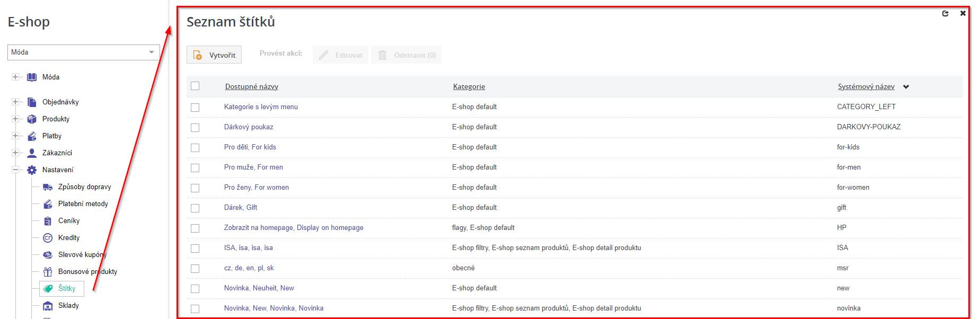Toggle the select-all checkbox in table header
The height and width of the screenshot is (319, 980).
tap(195, 86)
